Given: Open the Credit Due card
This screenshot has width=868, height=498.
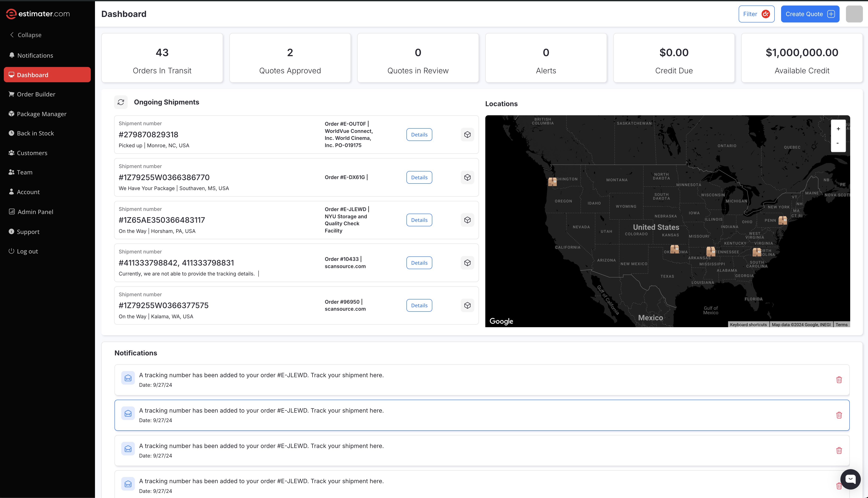Looking at the screenshot, I should tap(674, 58).
